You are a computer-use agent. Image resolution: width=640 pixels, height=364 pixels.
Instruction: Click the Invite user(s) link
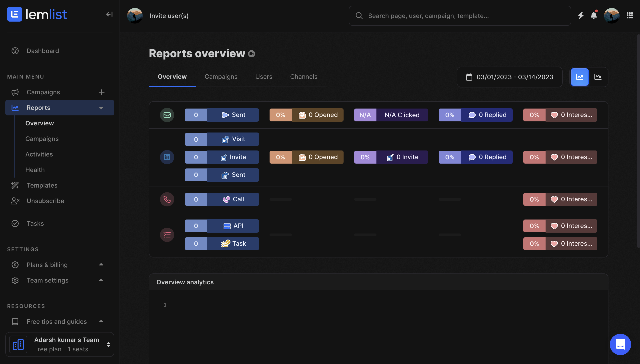coord(169,16)
